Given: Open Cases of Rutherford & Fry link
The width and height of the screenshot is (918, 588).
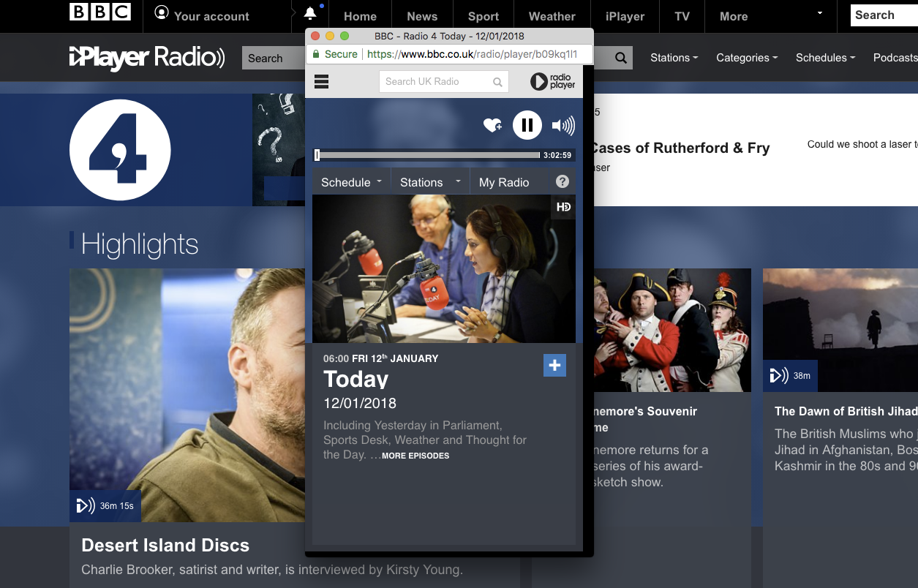Looking at the screenshot, I should tap(680, 148).
